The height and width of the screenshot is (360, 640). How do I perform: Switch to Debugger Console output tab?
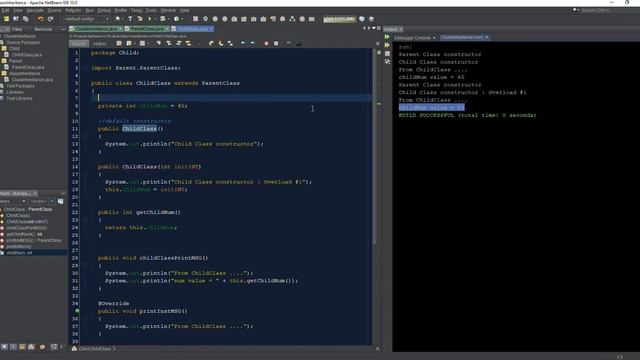click(412, 38)
